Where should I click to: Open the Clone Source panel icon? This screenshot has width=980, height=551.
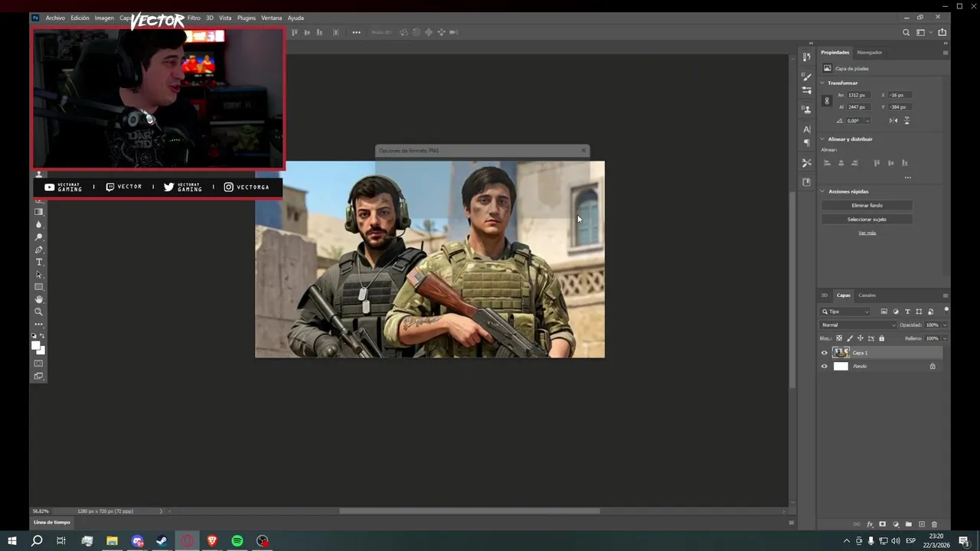(x=806, y=109)
